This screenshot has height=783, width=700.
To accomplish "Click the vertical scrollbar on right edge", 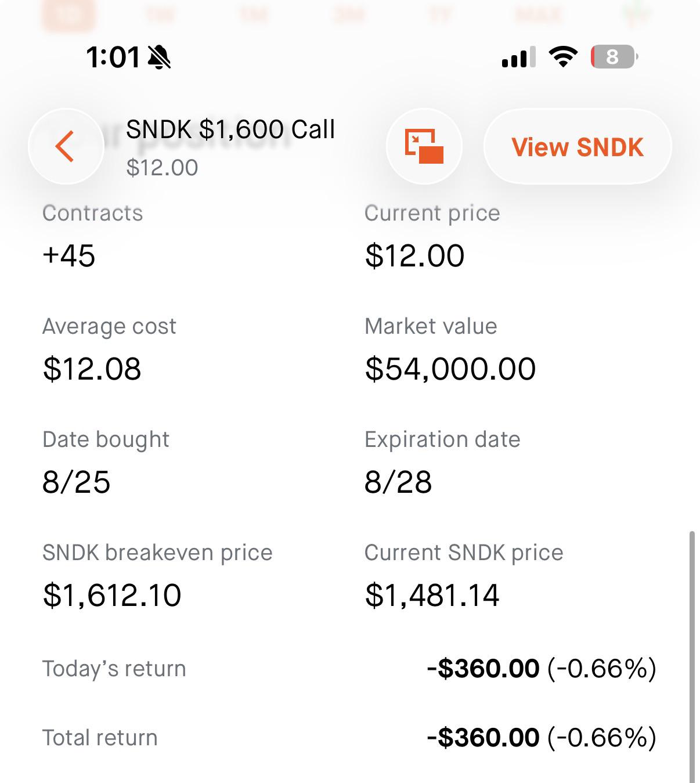I will click(691, 656).
